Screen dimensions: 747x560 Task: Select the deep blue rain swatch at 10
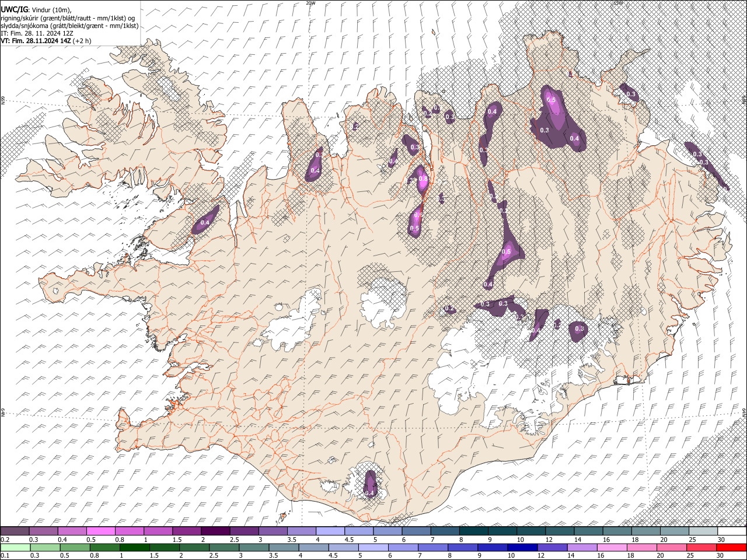pyautogui.click(x=522, y=548)
